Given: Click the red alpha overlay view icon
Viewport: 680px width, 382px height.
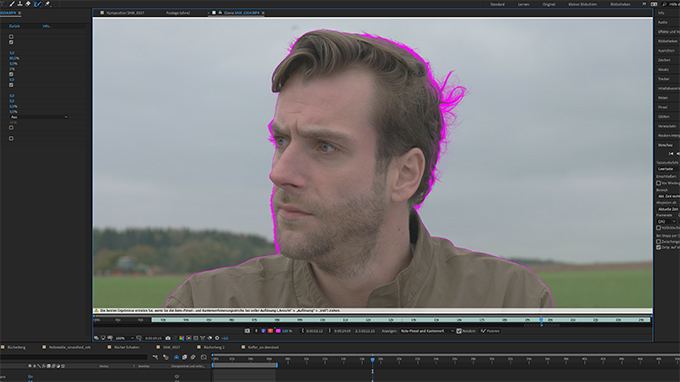Looking at the screenshot, I should tap(271, 331).
